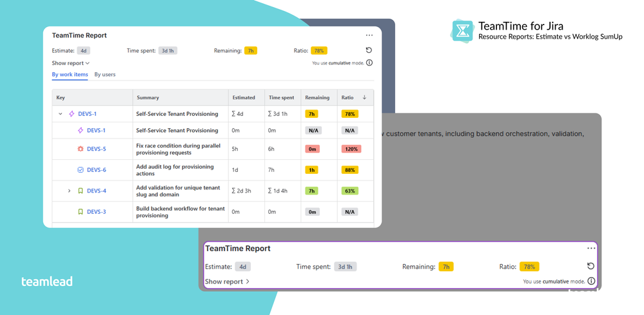Switch to the By work items tab

point(70,75)
